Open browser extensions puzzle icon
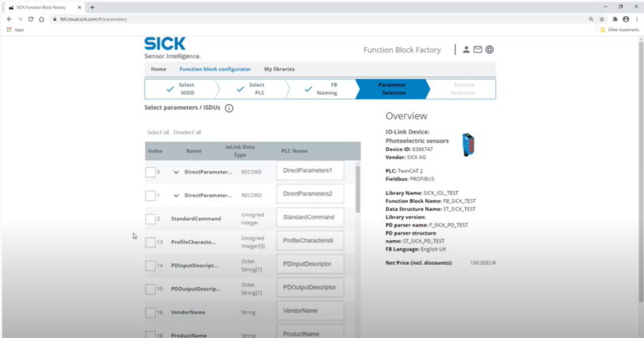The width and height of the screenshot is (644, 338). (615, 19)
